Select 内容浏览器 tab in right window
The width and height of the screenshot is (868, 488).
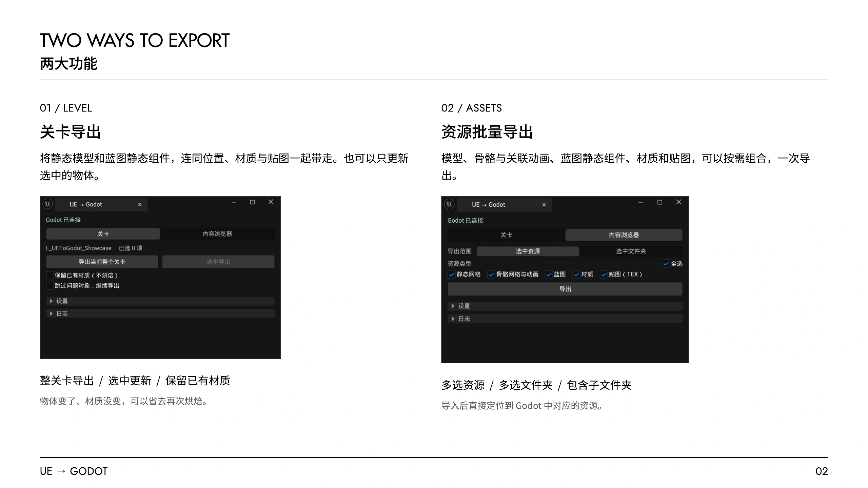tap(624, 235)
